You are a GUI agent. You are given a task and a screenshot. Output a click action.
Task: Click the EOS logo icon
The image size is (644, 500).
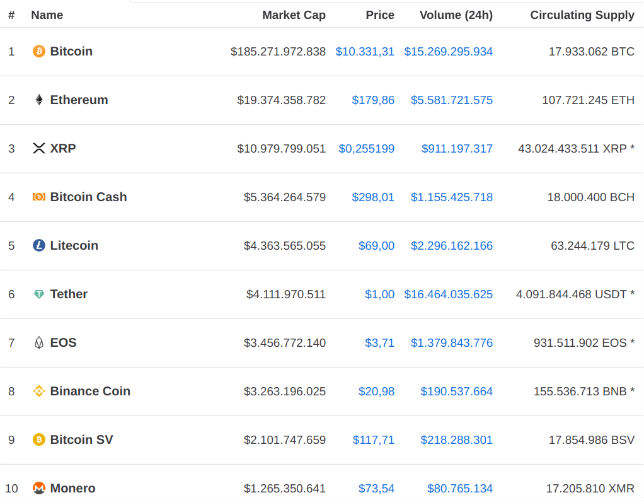tap(39, 343)
